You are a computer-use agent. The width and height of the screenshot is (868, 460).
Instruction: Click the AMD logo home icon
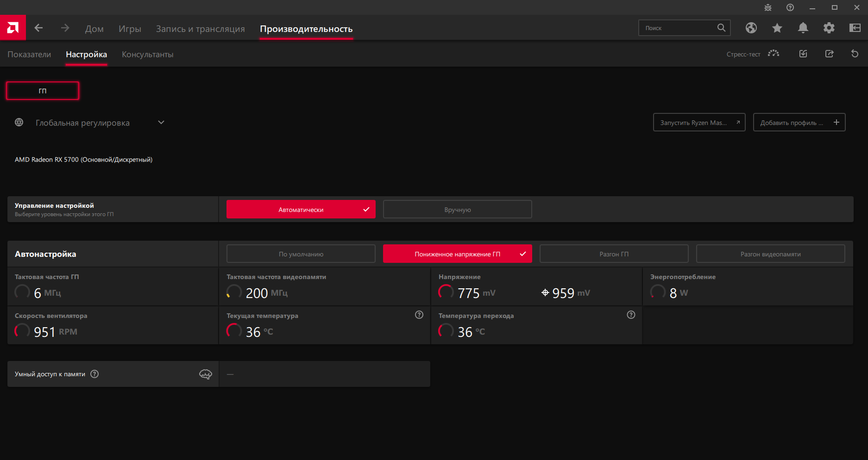(13, 28)
